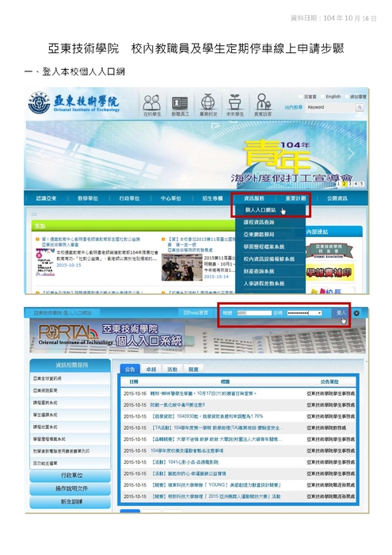Open the portal settings gear icon

coord(356,313)
